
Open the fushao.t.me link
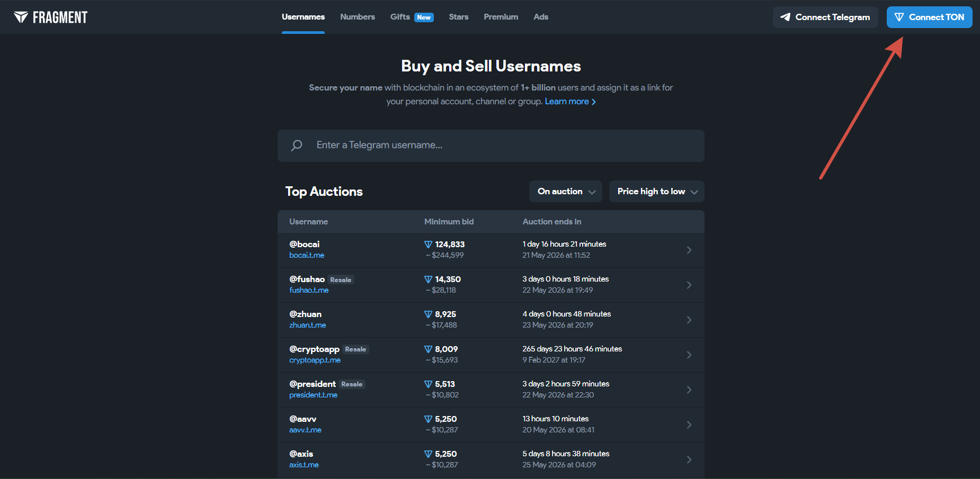tap(309, 290)
